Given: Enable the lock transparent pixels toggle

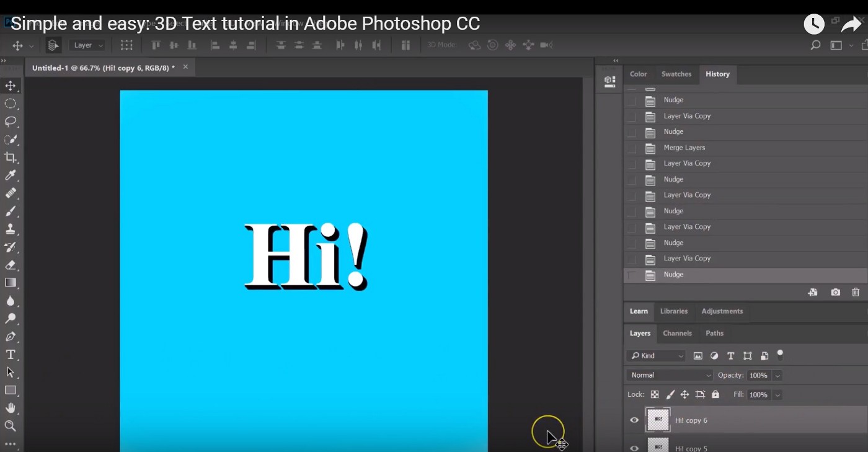Looking at the screenshot, I should point(654,394).
